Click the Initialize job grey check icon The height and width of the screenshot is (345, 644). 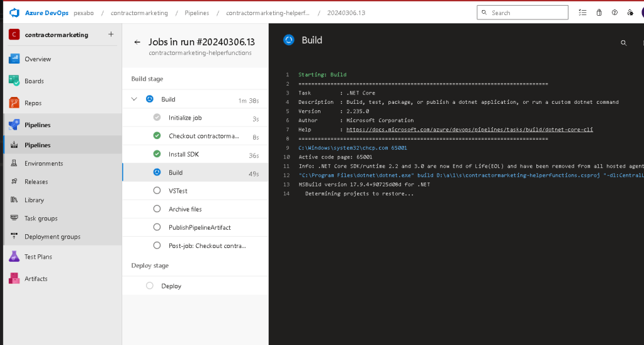point(157,118)
